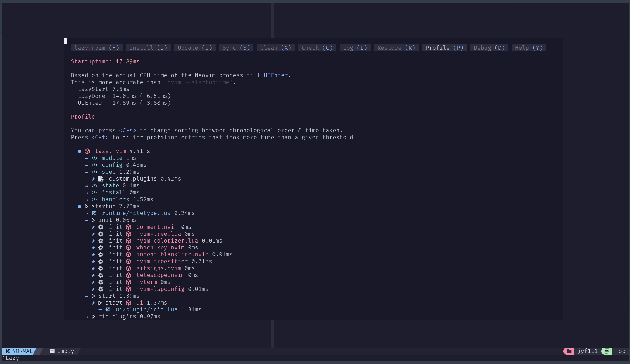This screenshot has height=364, width=630.
Task: Click the file icon beside custom.plugins
Action: pyautogui.click(x=101, y=179)
